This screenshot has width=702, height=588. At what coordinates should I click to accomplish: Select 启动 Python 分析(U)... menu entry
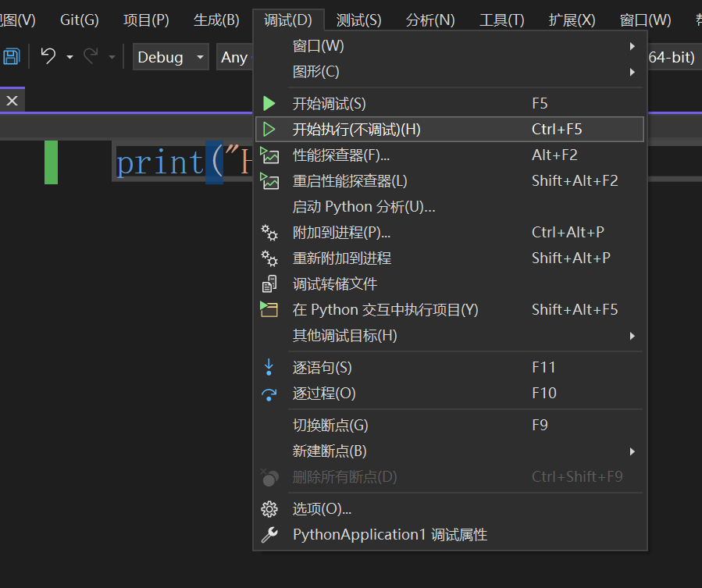pyautogui.click(x=450, y=207)
